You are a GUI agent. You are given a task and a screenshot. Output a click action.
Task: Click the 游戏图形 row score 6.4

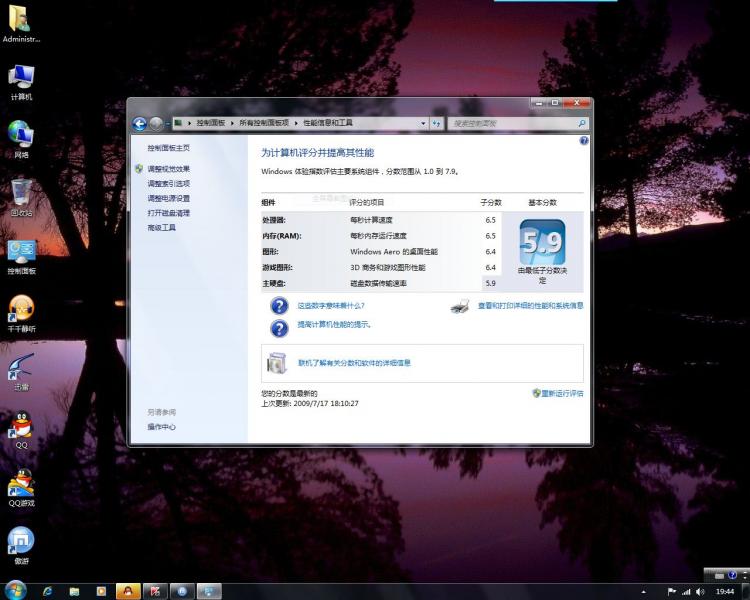(490, 267)
